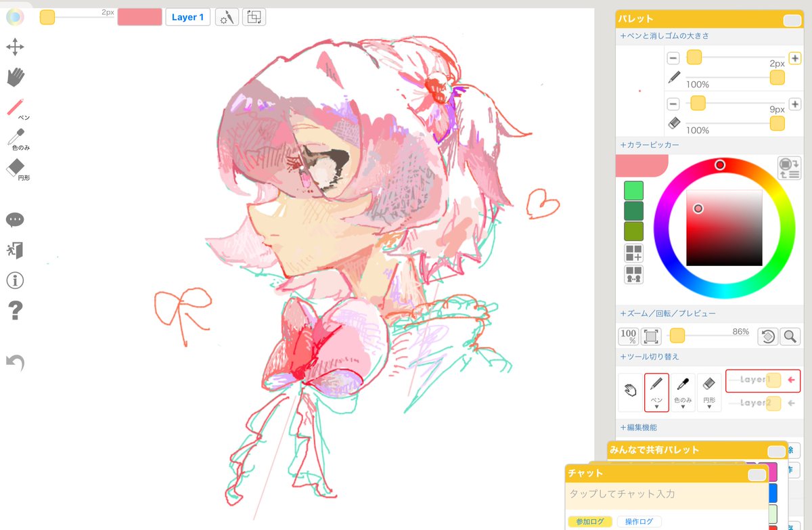Expand ペンと消しゴムの大きさ section
This screenshot has height=530, width=812.
coord(664,36)
